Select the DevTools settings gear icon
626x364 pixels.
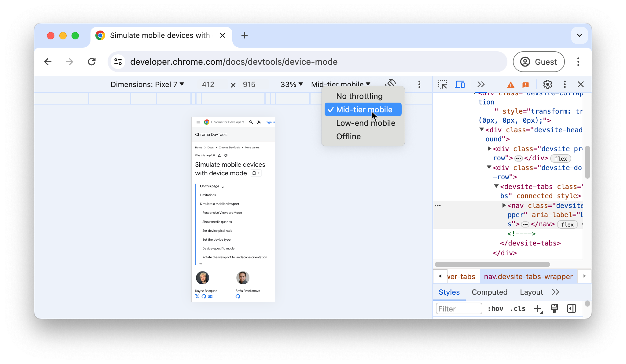pos(548,84)
